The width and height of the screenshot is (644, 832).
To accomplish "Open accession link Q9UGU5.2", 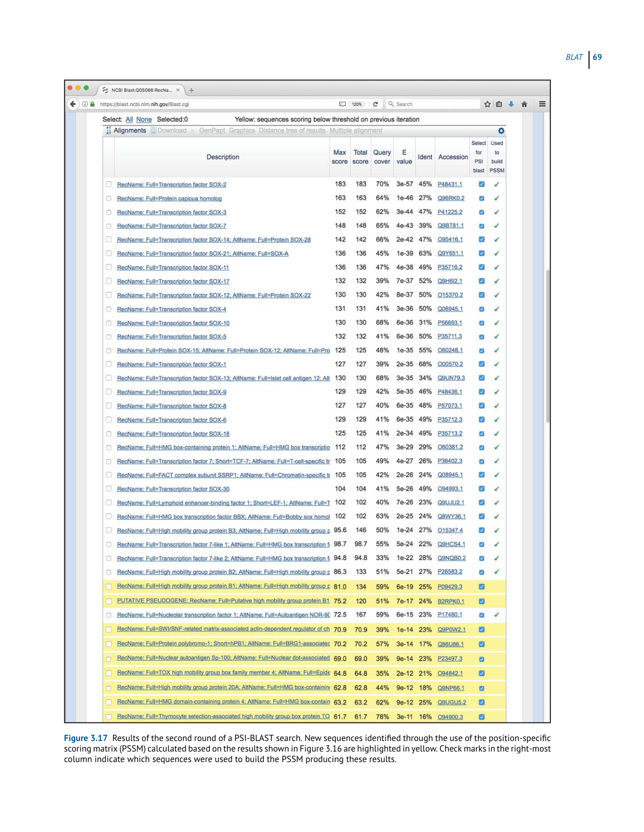I will click(x=452, y=702).
